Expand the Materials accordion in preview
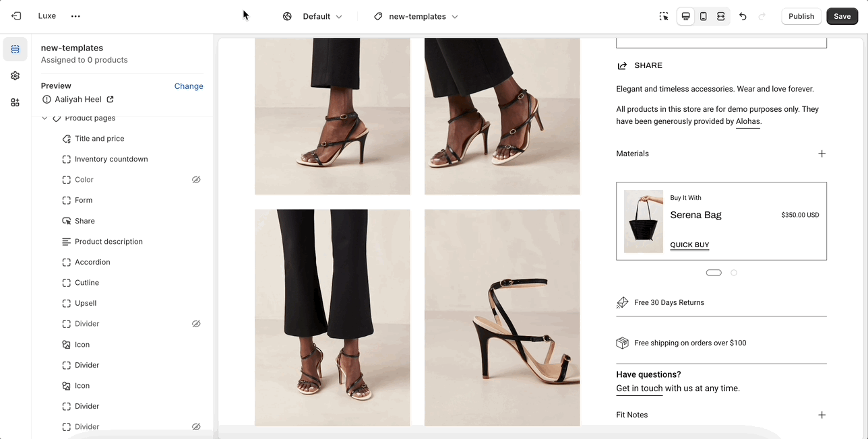Viewport: 868px width, 439px height. coord(821,154)
